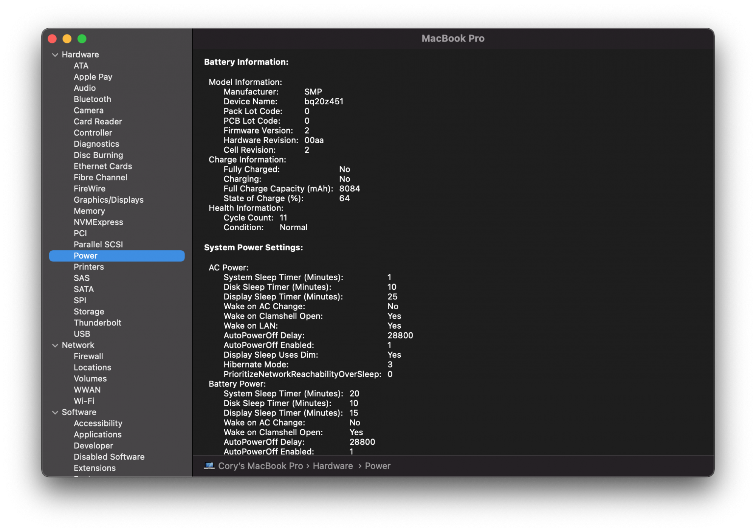Select Thunderbolt under Hardware
This screenshot has height=532, width=756.
[x=98, y=323]
